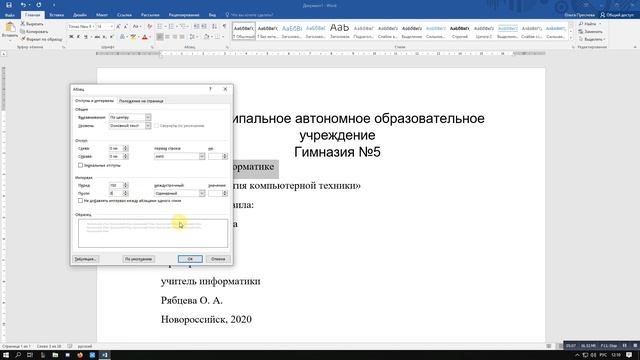
Task: Apply yellow text highlight
Action: pos(133,37)
